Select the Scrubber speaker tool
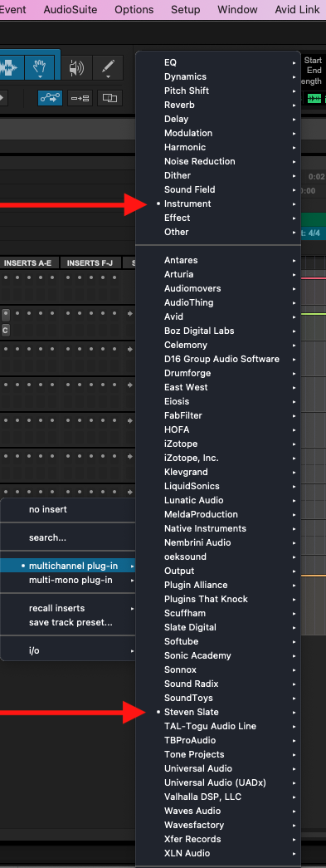This screenshot has height=868, width=326. click(x=76, y=67)
